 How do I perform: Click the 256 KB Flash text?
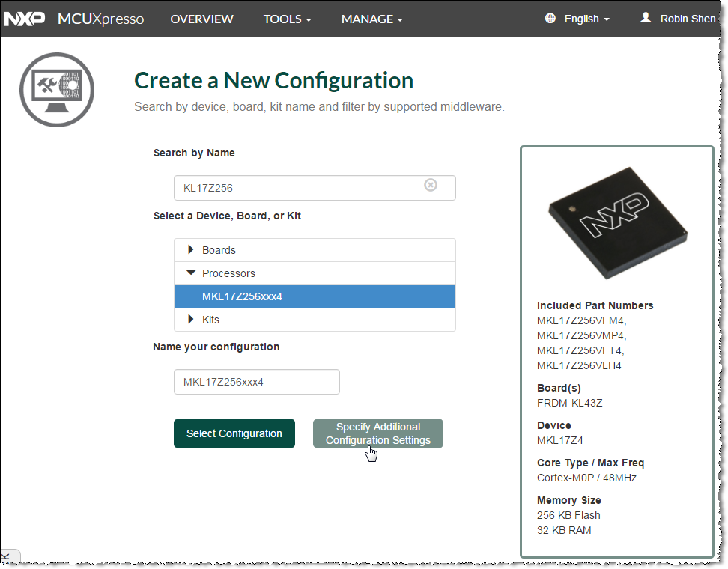(x=568, y=515)
